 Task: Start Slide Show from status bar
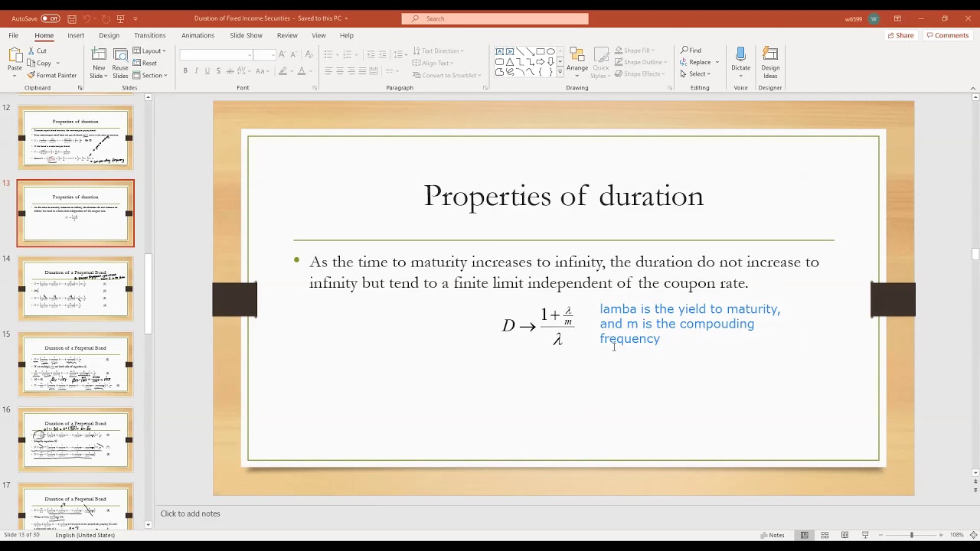click(x=865, y=535)
